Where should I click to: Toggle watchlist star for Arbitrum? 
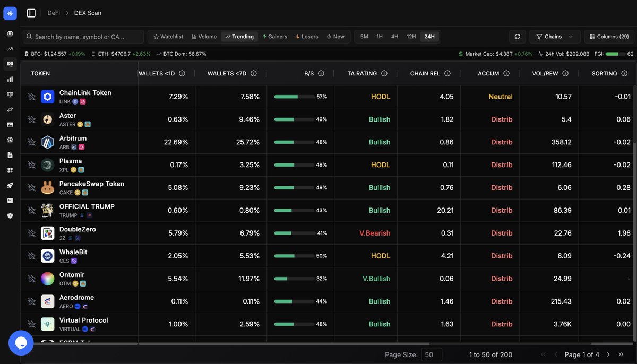(x=31, y=142)
